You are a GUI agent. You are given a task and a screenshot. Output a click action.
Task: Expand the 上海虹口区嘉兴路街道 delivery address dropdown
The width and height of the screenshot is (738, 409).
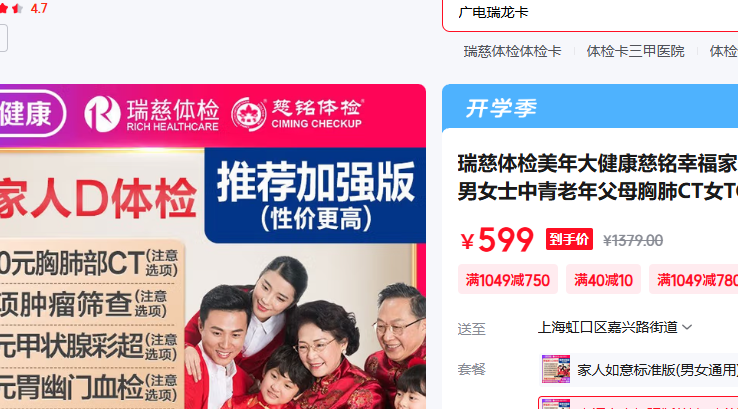coord(615,327)
